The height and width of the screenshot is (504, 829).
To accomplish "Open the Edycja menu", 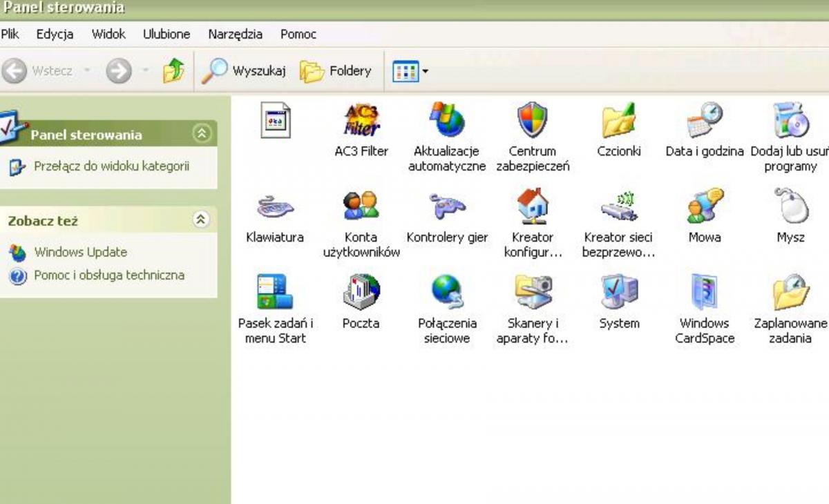I will coord(55,34).
